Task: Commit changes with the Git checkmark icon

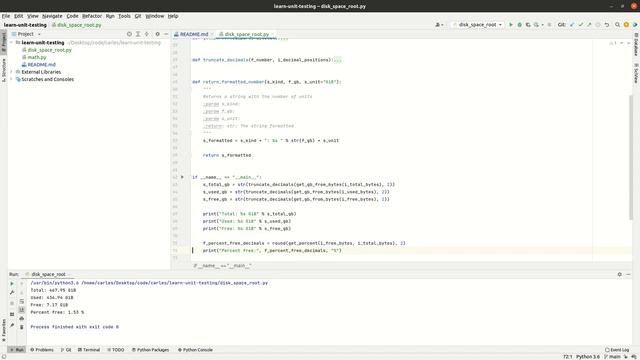Action: pyautogui.click(x=580, y=25)
